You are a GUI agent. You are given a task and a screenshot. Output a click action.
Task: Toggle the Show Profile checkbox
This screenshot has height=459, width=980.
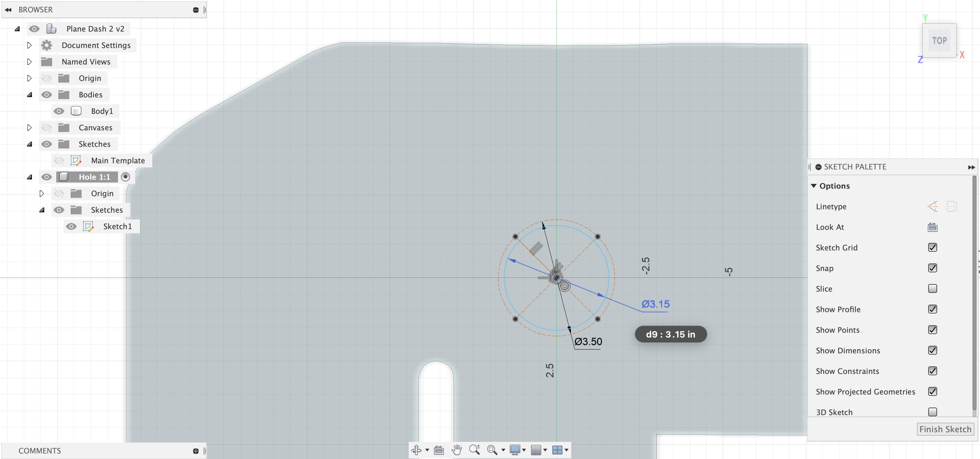point(932,309)
